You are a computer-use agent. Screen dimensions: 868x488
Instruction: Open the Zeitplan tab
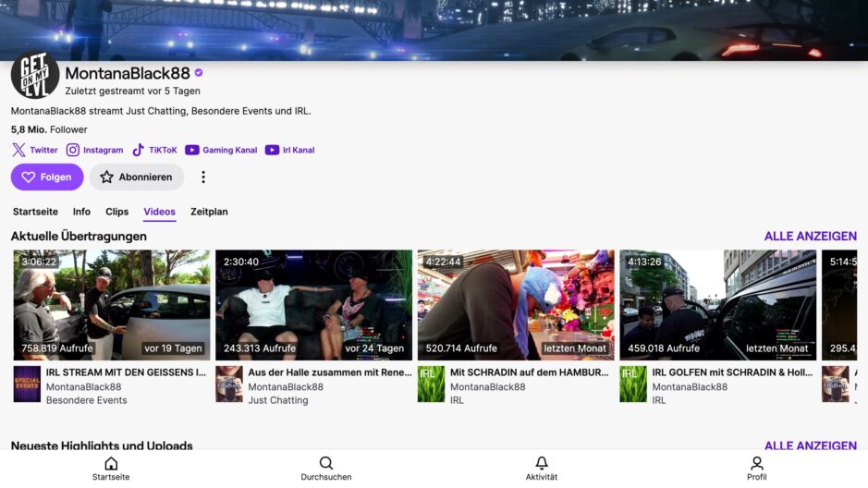pos(209,212)
